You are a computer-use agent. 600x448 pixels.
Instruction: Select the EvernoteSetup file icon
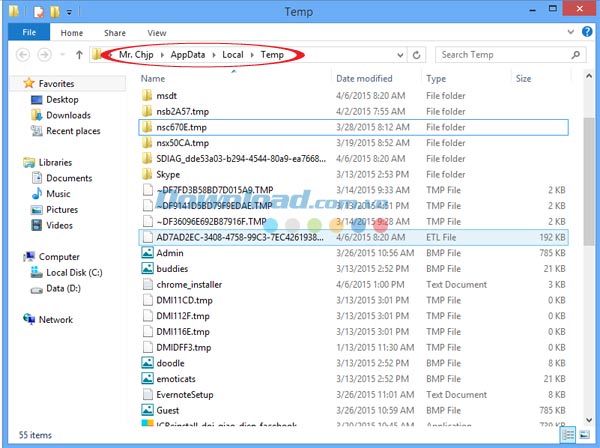[147, 394]
